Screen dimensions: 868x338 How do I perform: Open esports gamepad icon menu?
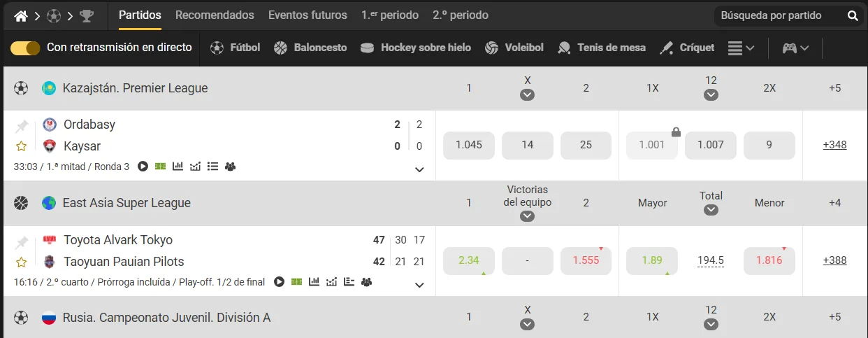coord(795,48)
